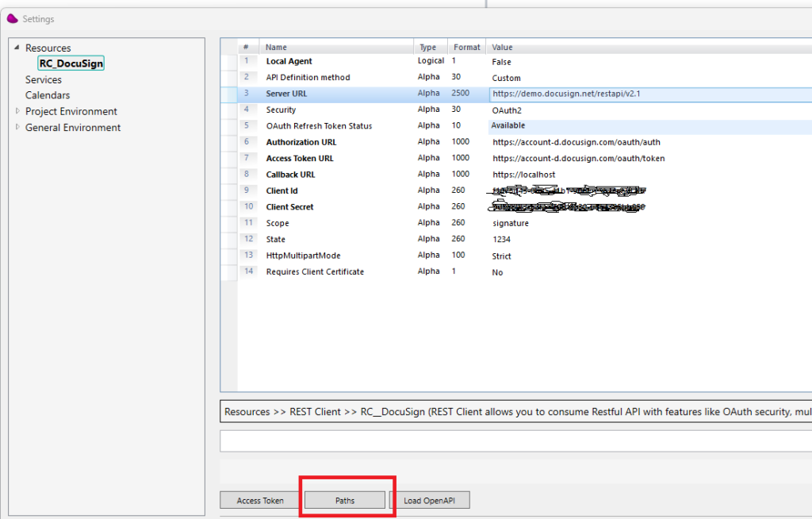Expand the General Environment node
The width and height of the screenshot is (812, 519).
(17, 127)
